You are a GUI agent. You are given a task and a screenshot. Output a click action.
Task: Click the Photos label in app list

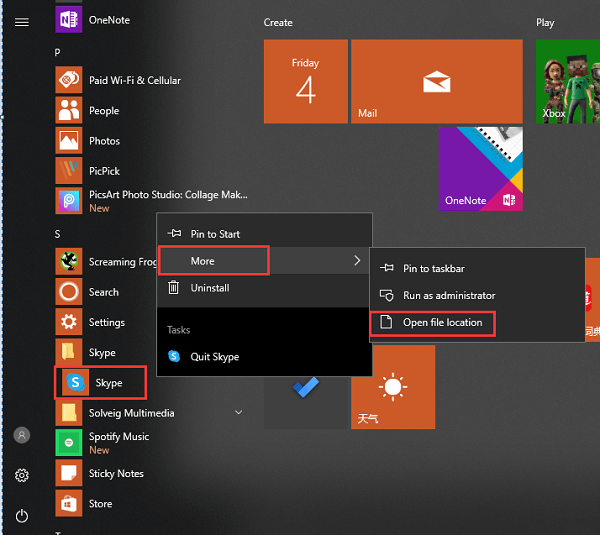click(x=104, y=141)
